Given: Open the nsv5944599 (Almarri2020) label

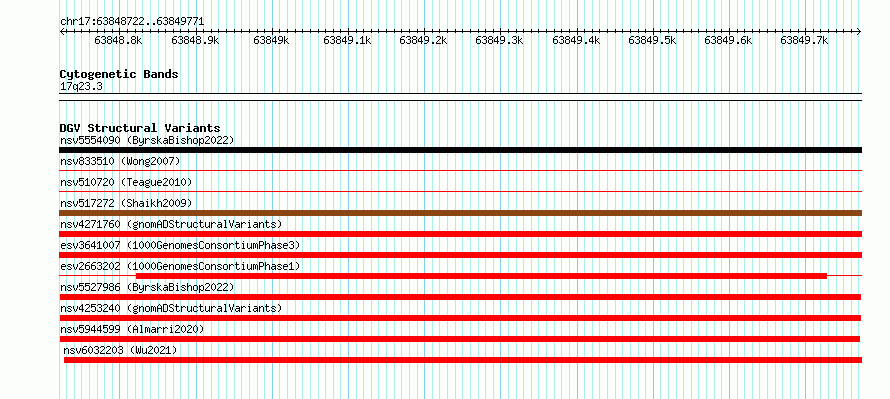Looking at the screenshot, I should pyautogui.click(x=132, y=329).
